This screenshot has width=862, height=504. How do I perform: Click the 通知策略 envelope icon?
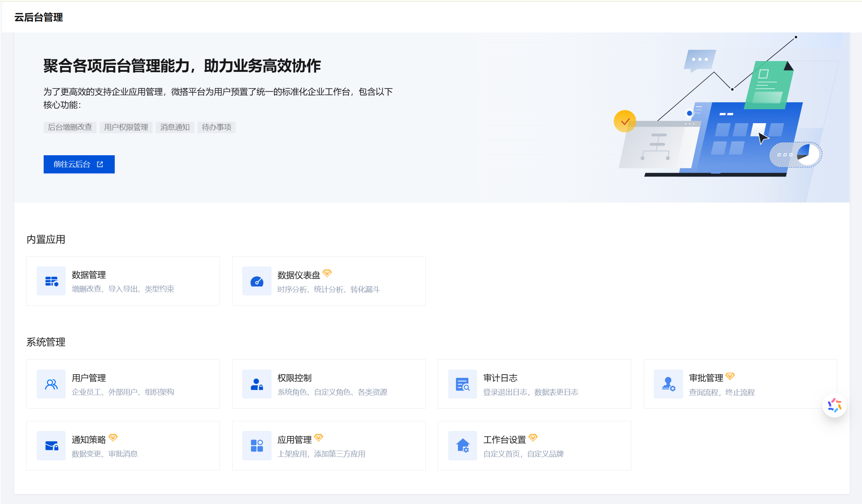(x=51, y=446)
